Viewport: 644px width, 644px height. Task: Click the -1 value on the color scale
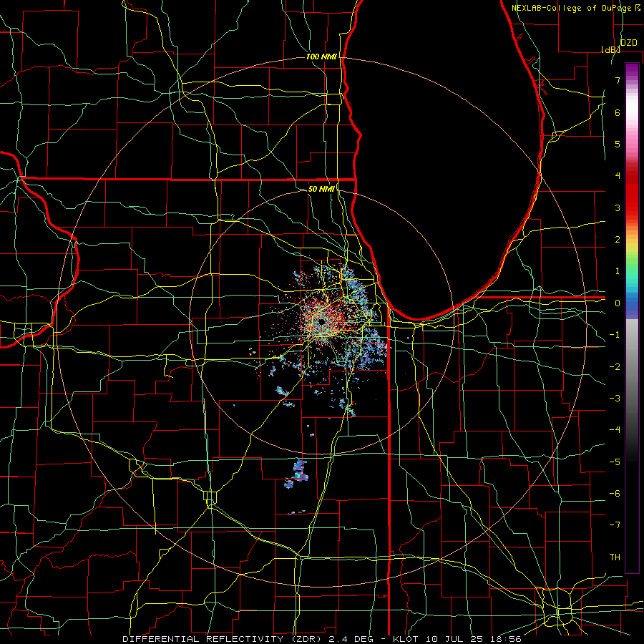(x=615, y=335)
